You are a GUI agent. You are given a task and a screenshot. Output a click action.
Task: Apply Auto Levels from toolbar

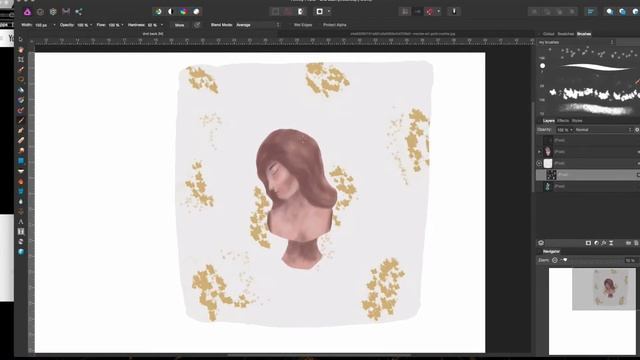[158, 12]
